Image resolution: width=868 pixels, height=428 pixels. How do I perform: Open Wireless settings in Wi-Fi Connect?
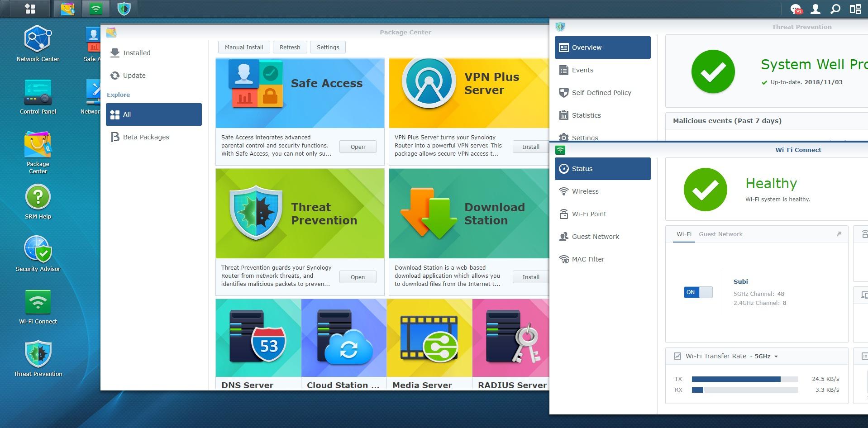(x=603, y=191)
